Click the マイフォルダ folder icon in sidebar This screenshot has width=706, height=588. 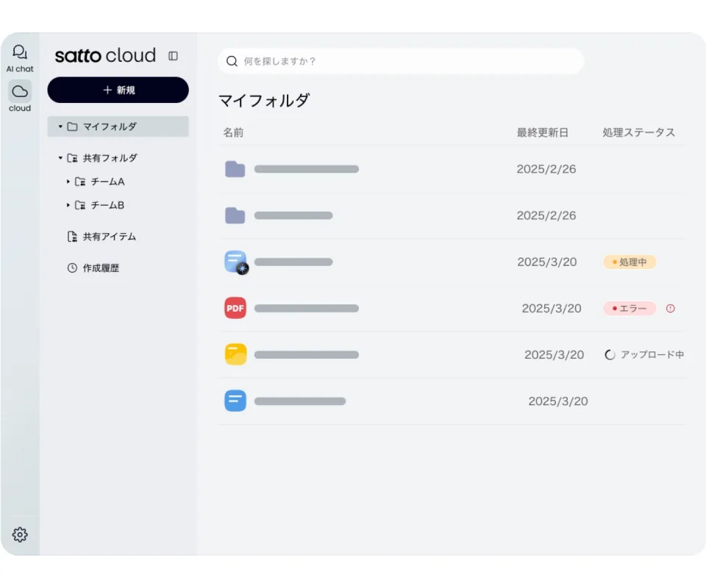72,126
